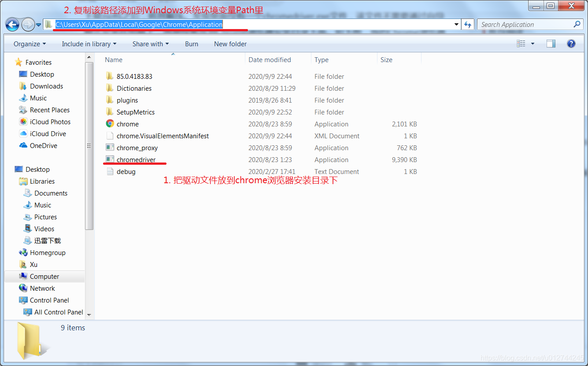
Task: Select the SetupMetrics folder icon
Action: [x=110, y=112]
